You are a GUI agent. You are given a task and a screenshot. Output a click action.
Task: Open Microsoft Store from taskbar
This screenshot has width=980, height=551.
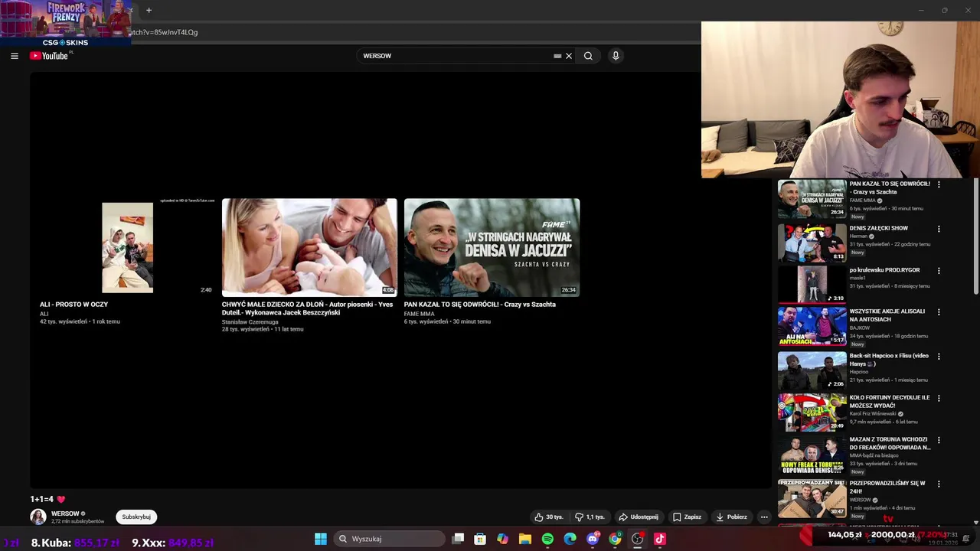point(480,539)
